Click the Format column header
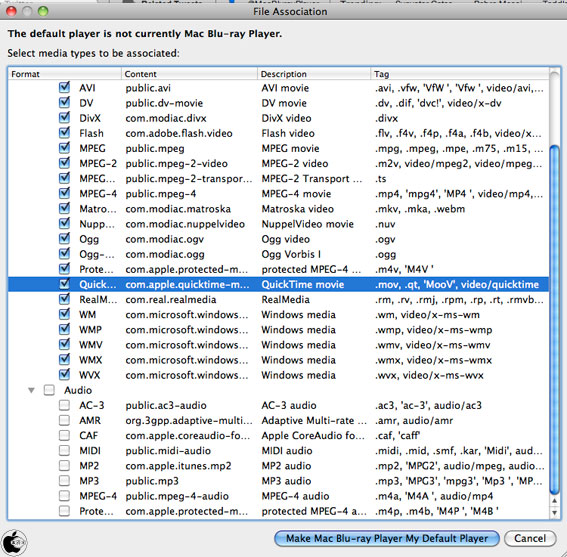567x557 pixels. tap(65, 74)
